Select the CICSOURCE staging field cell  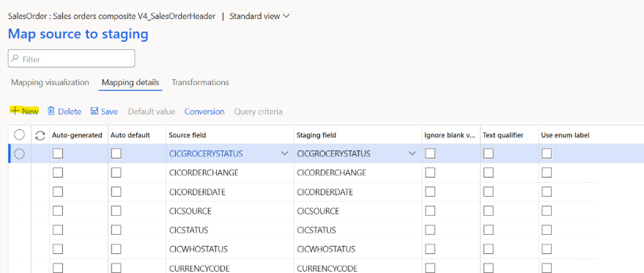coord(358,211)
